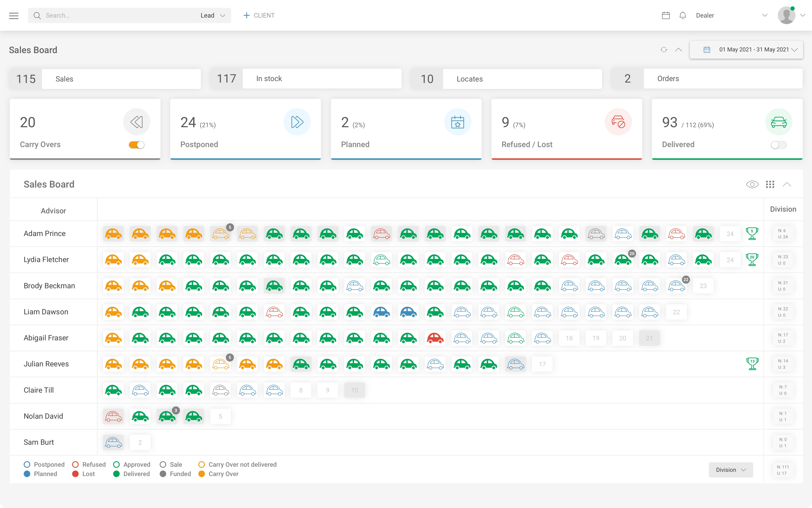Viewport: 812px width, 508px height.
Task: Click advisor Lydia Fletcher name
Action: (46, 260)
